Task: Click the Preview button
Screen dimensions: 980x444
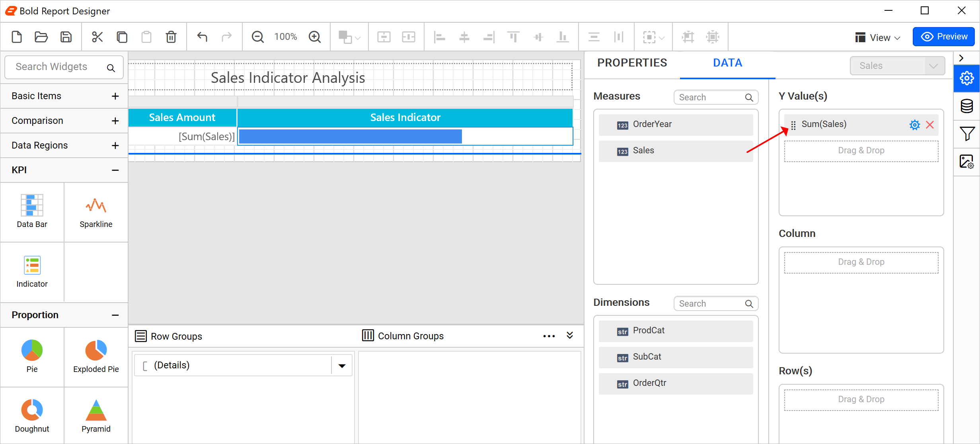Action: 944,37
